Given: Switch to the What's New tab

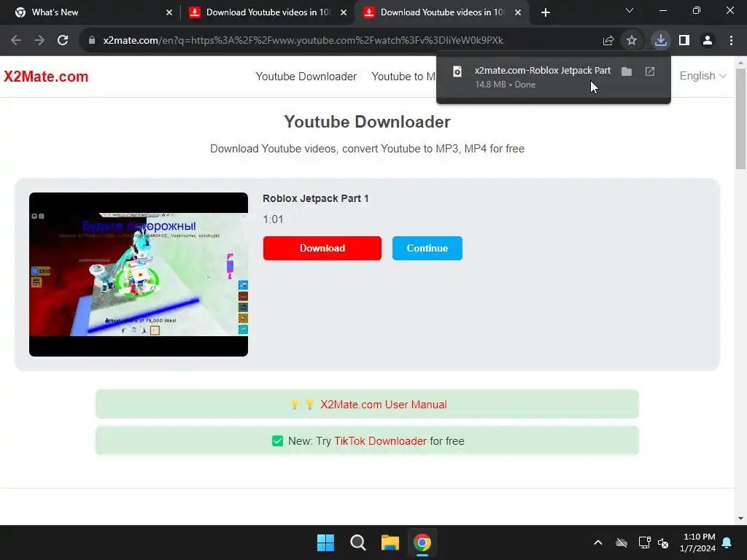Looking at the screenshot, I should point(90,12).
